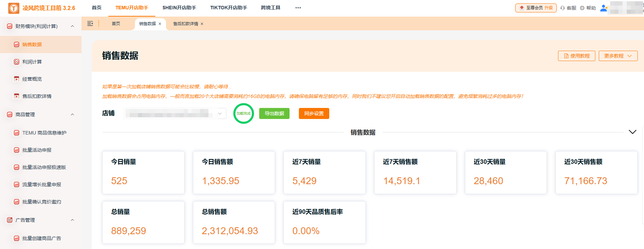Open the 跨境工具 menu

(271, 8)
